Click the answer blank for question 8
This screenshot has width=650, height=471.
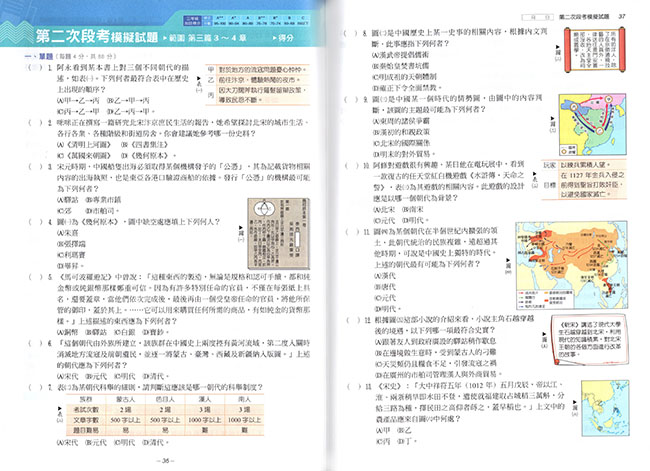[351, 33]
